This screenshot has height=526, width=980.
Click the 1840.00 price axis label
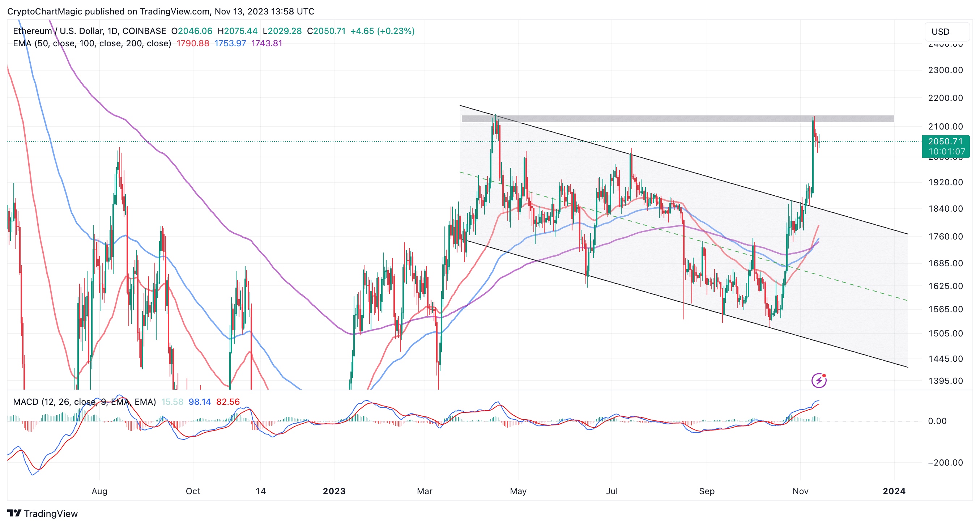pos(945,209)
